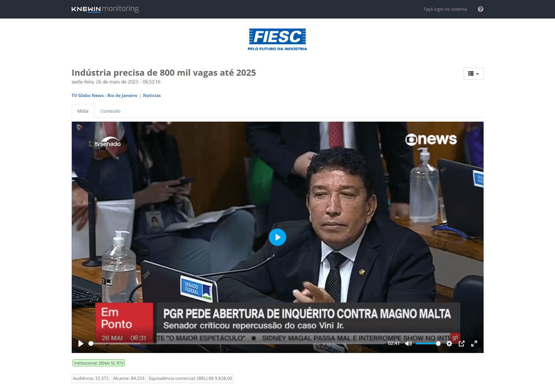Open the Noticias link

pyautogui.click(x=152, y=96)
